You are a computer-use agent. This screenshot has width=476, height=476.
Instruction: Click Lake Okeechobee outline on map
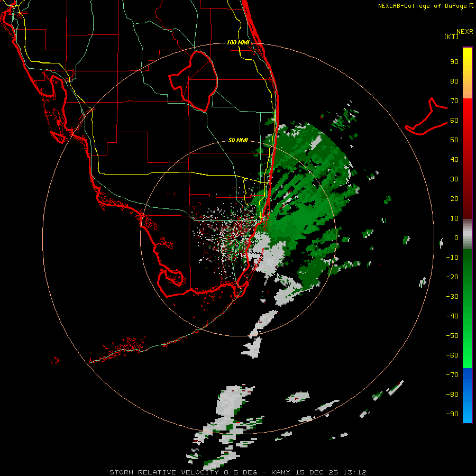[194, 81]
